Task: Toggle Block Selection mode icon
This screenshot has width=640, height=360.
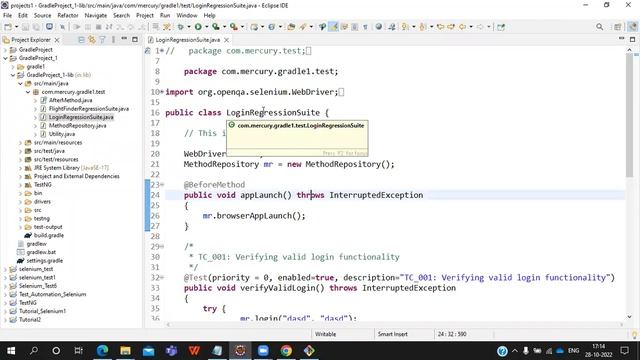Action: (x=355, y=27)
